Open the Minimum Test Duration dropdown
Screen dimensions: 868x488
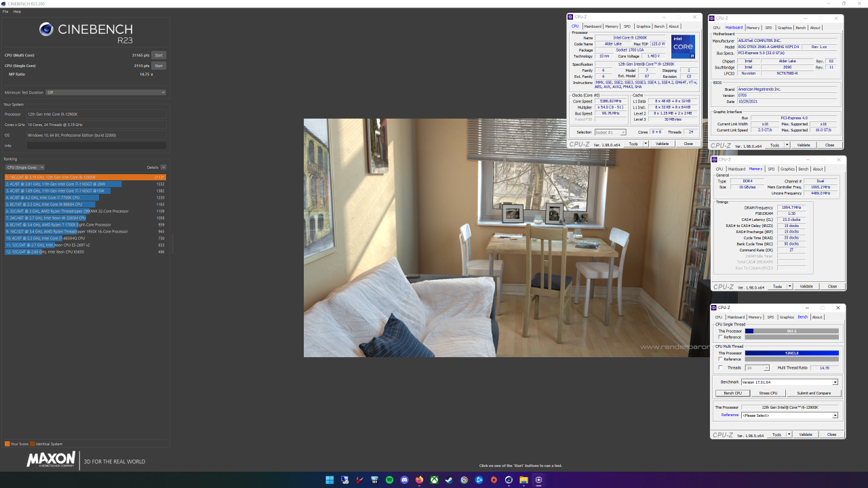click(105, 92)
